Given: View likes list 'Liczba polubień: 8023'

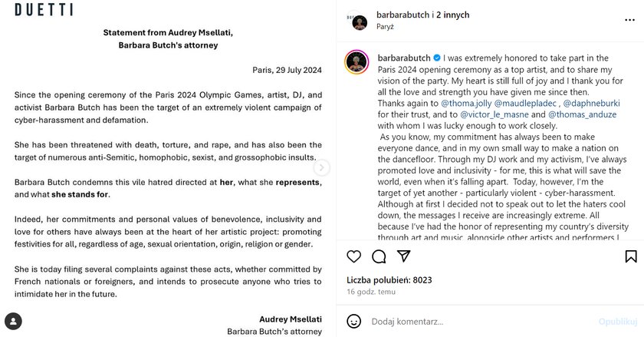Looking at the screenshot, I should click(389, 280).
